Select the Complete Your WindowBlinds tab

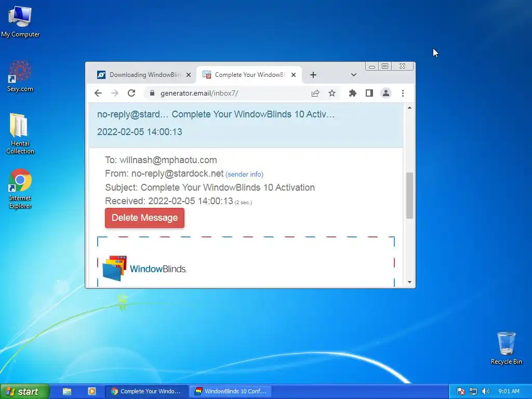click(249, 75)
